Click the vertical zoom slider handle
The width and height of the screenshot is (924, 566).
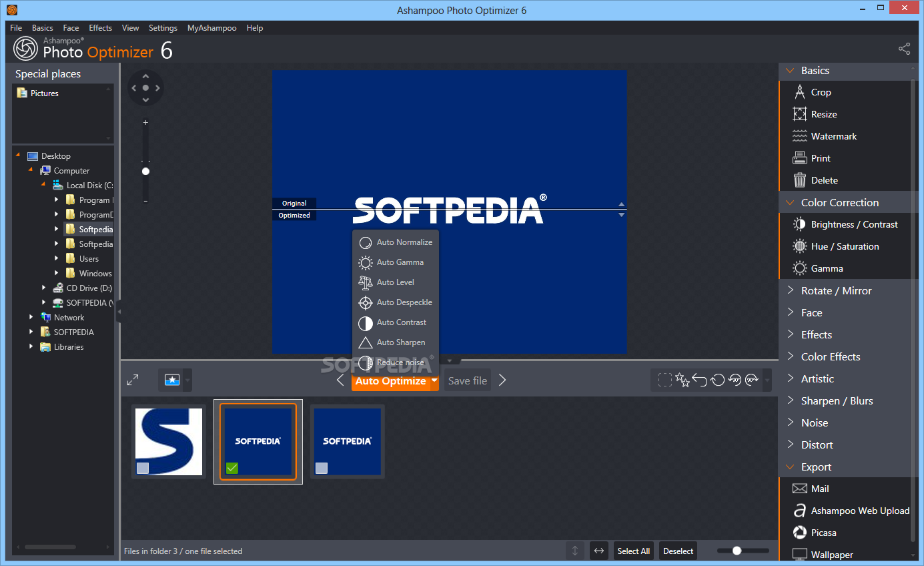coord(145,171)
